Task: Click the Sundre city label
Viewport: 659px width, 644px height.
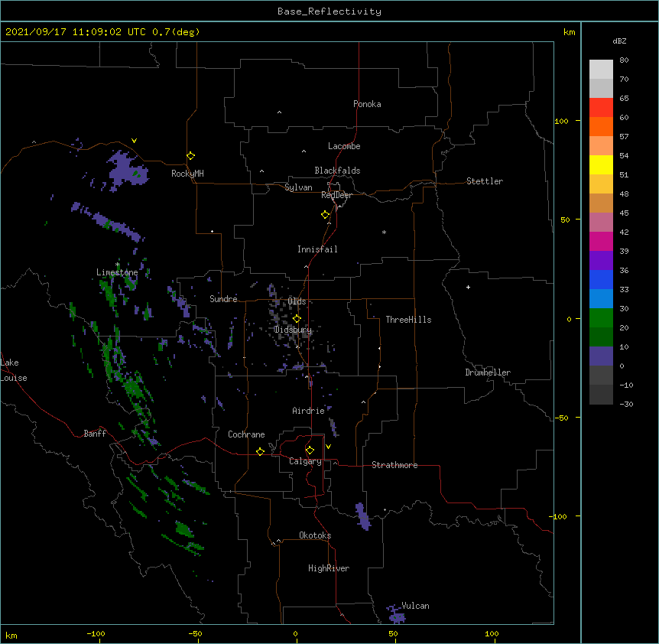Action: tap(223, 299)
